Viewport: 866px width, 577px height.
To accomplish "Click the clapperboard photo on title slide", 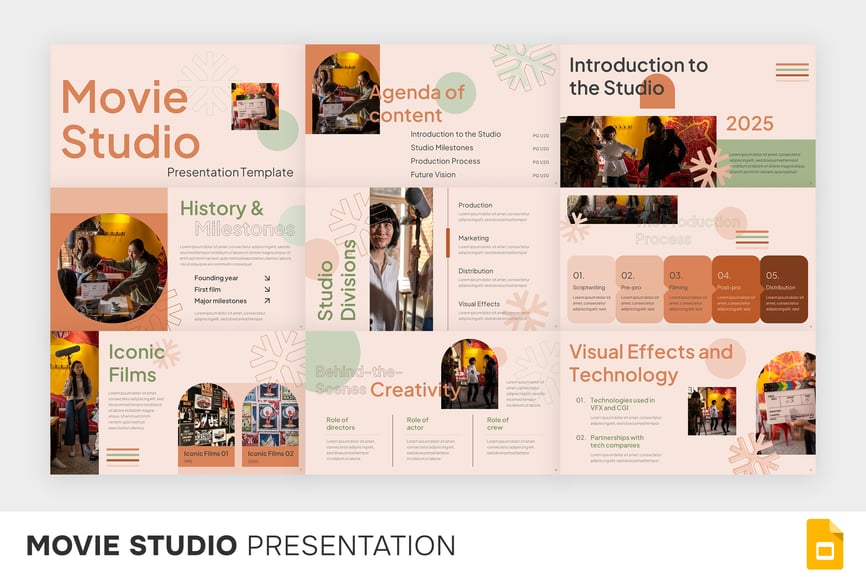I will 254,106.
